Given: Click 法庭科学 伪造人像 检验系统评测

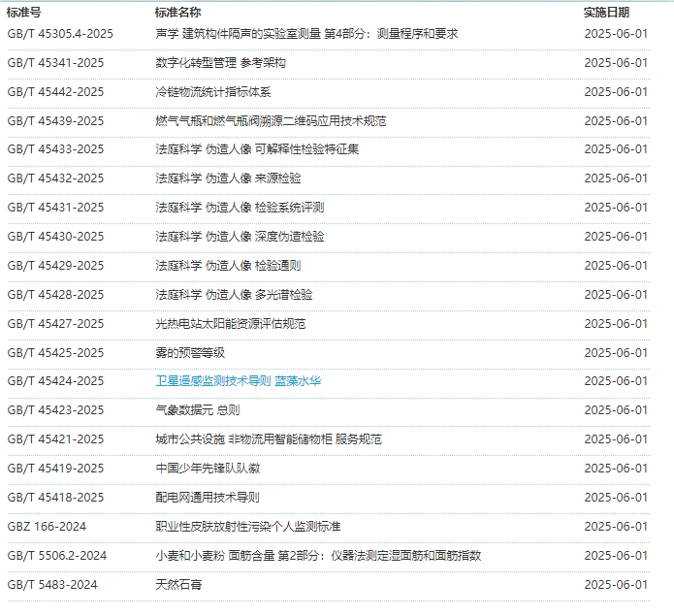Looking at the screenshot, I should click(x=240, y=208).
